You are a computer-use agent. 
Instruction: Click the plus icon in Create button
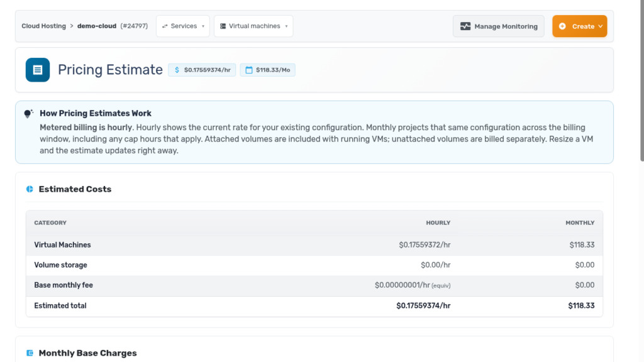(562, 26)
